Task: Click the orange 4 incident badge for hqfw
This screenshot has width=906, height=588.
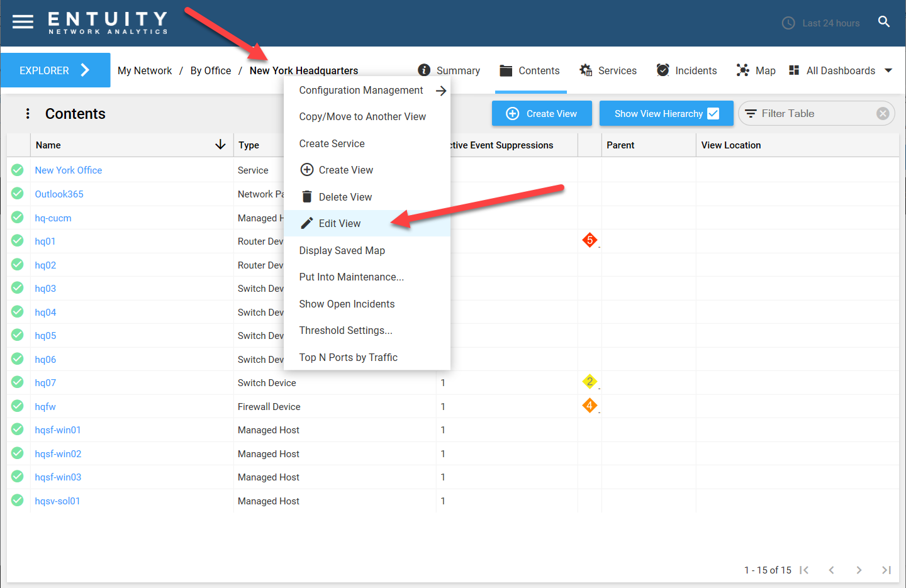Action: point(590,406)
